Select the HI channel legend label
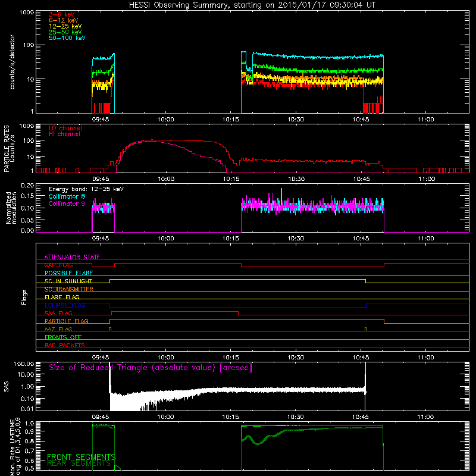 pos(64,134)
